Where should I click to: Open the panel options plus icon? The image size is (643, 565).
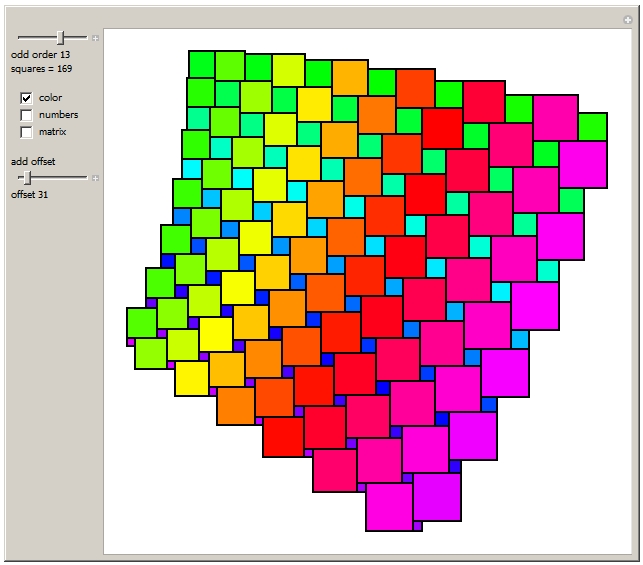coord(627,20)
